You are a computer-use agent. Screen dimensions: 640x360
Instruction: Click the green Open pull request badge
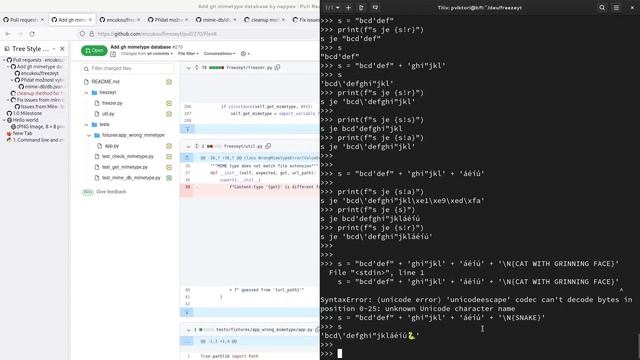[x=94, y=50]
